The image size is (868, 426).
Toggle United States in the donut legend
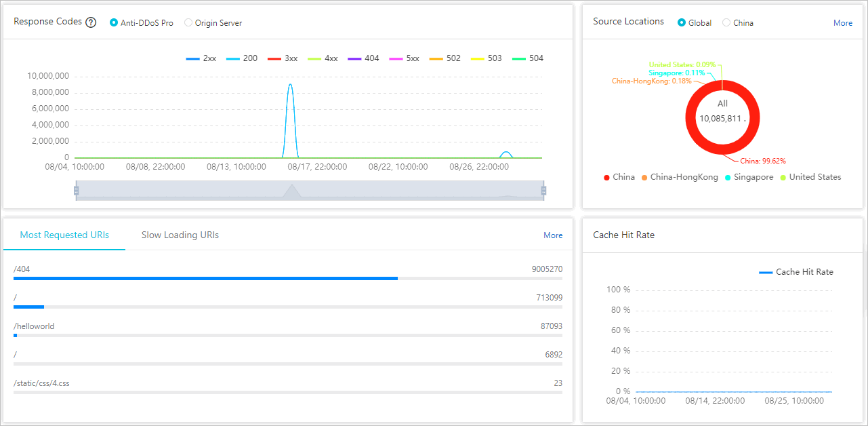(x=810, y=177)
